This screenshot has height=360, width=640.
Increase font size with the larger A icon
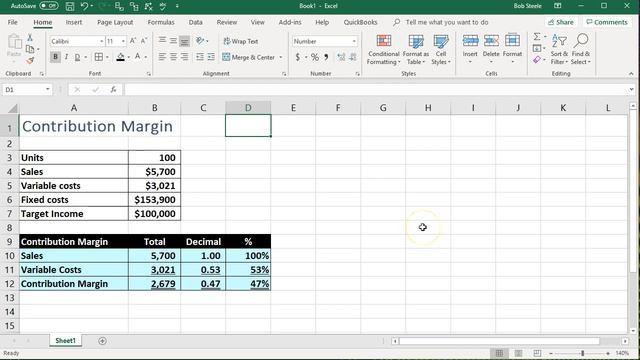133,41
